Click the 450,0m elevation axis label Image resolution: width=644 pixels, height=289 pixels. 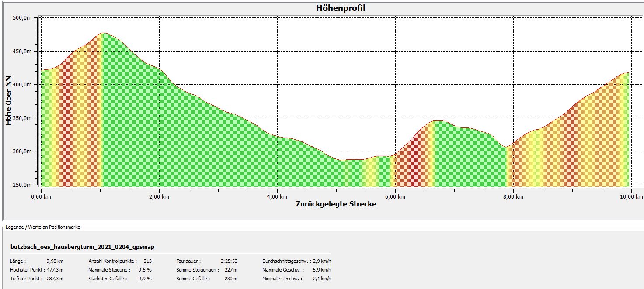(22, 52)
